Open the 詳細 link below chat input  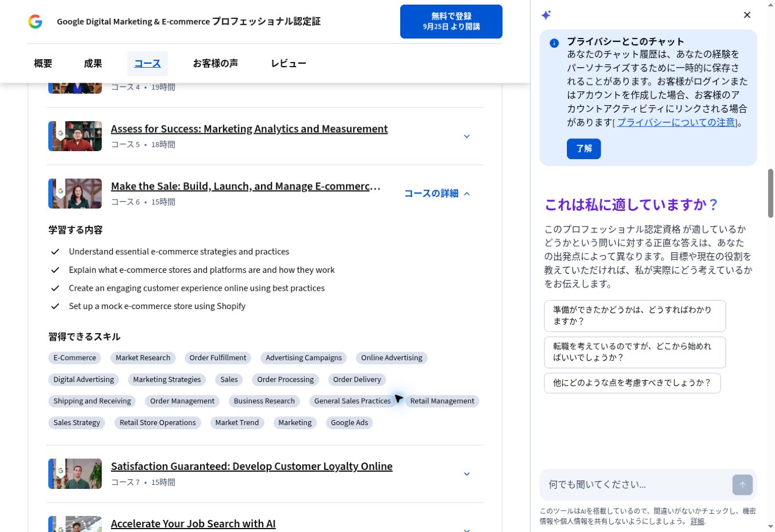697,522
